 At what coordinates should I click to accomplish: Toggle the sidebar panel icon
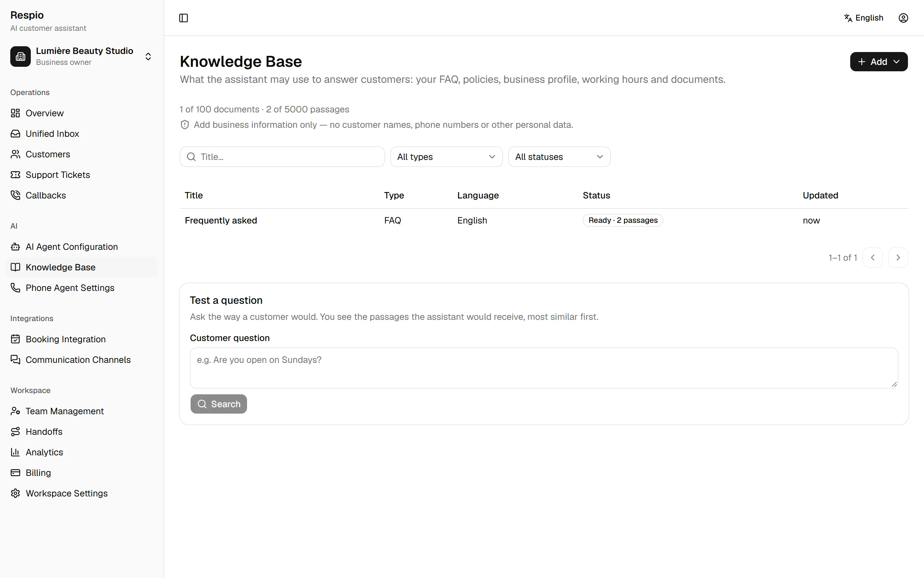tap(184, 18)
